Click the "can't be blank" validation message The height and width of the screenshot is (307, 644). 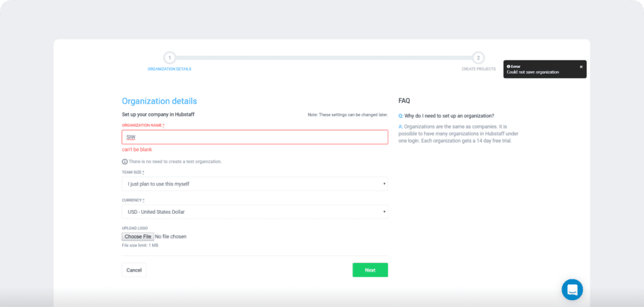click(x=136, y=150)
